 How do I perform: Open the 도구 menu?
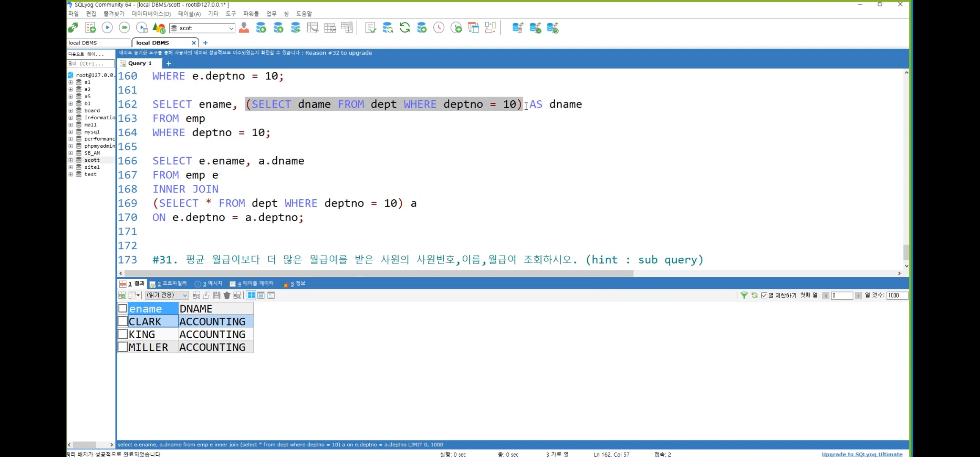(231, 14)
